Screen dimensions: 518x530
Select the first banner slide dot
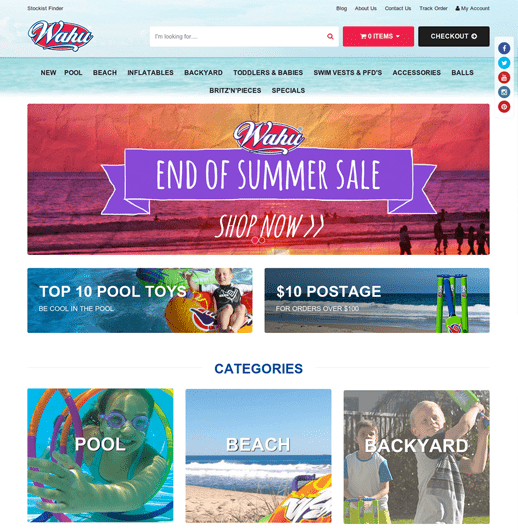click(x=255, y=240)
